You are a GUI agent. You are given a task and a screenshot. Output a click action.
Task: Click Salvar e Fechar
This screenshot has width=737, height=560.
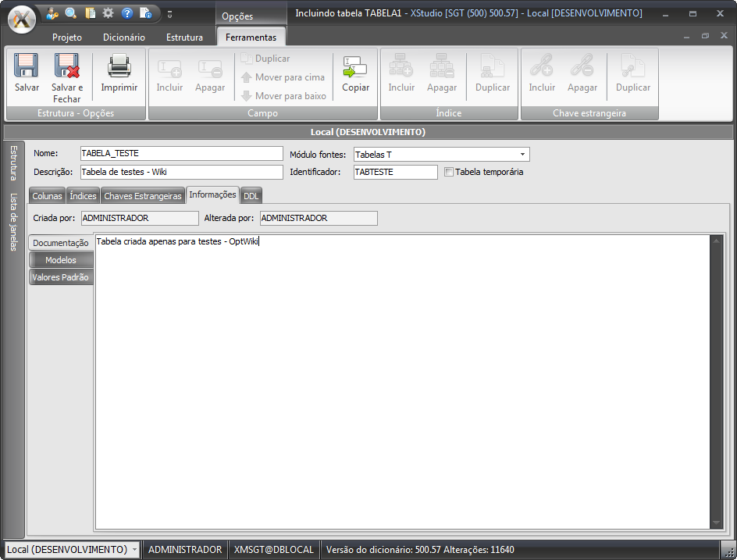click(66, 78)
